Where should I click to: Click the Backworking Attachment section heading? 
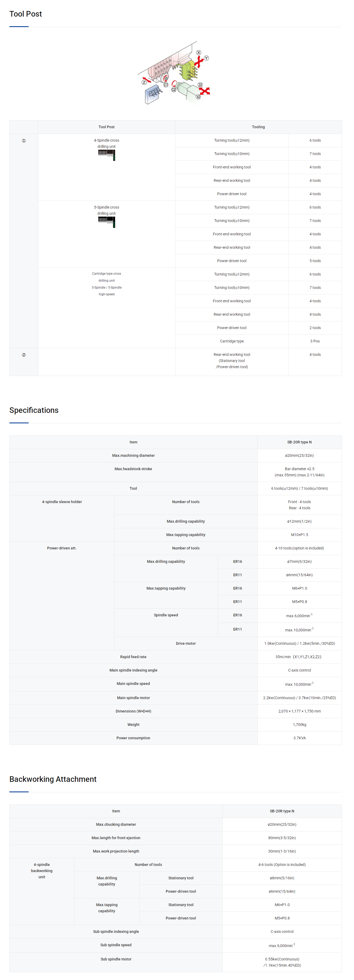click(53, 779)
